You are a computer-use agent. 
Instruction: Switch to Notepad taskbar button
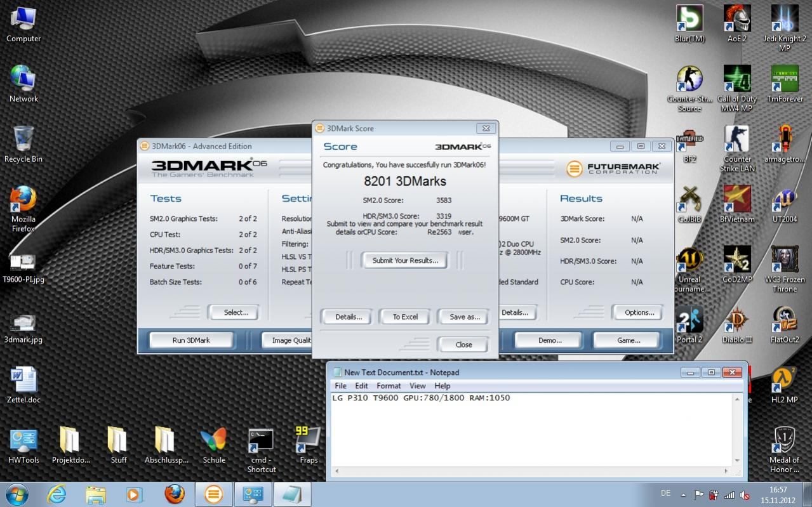[x=292, y=494]
